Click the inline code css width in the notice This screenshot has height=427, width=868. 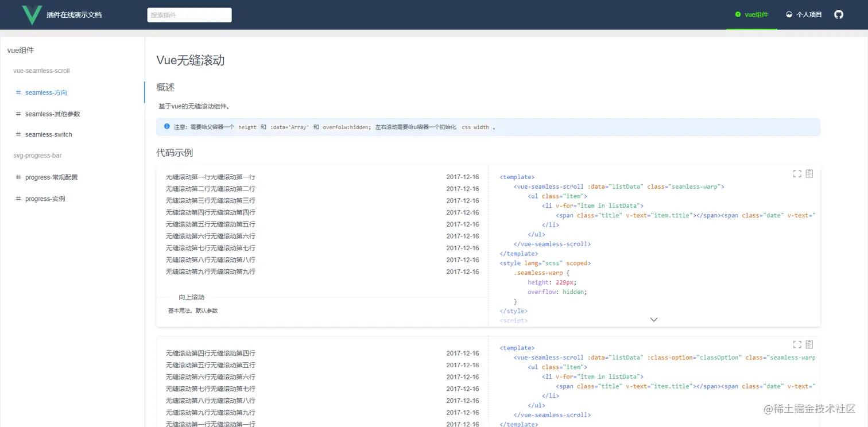475,127
